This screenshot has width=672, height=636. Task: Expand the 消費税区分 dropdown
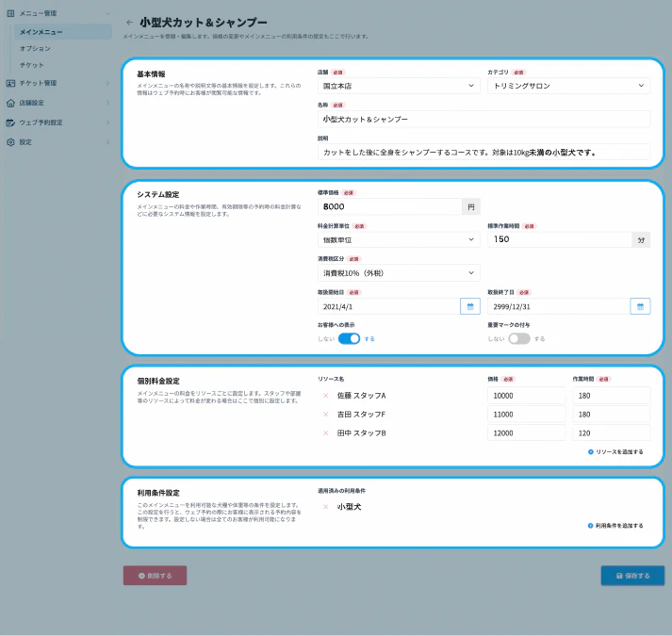coord(400,273)
